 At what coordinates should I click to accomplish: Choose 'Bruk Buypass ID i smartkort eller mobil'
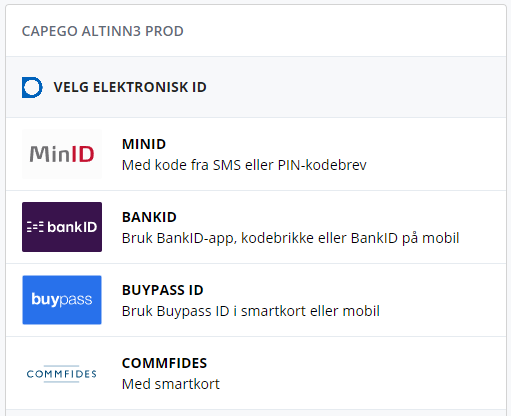point(251,311)
